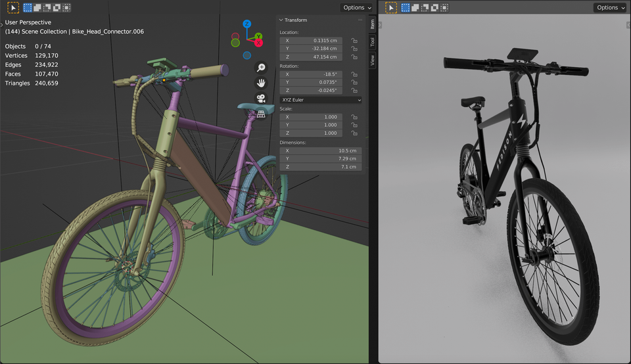Pick the Intersect selection mode icon in the left viewport

click(x=66, y=8)
